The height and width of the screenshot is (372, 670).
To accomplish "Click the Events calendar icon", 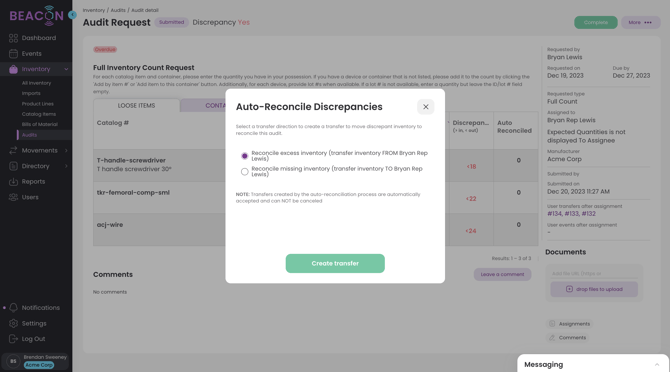I will click(x=13, y=54).
